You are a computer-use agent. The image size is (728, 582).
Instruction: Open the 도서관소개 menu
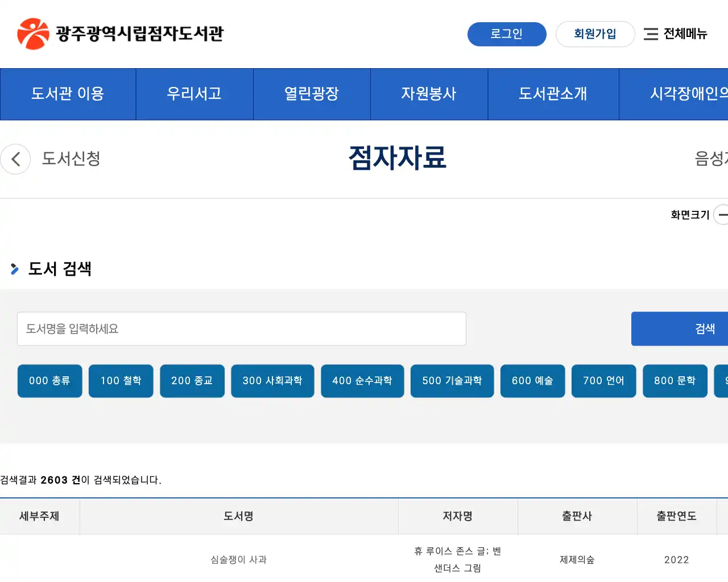click(x=553, y=94)
